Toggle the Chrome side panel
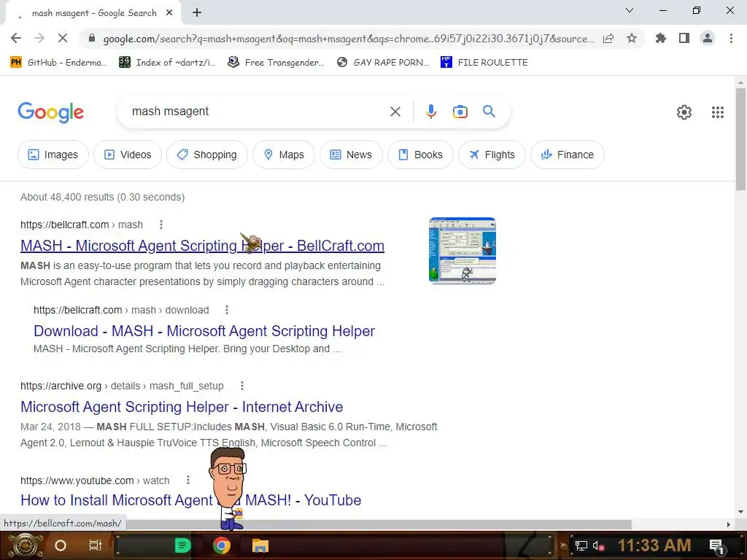Image resolution: width=747 pixels, height=560 pixels. (x=684, y=38)
